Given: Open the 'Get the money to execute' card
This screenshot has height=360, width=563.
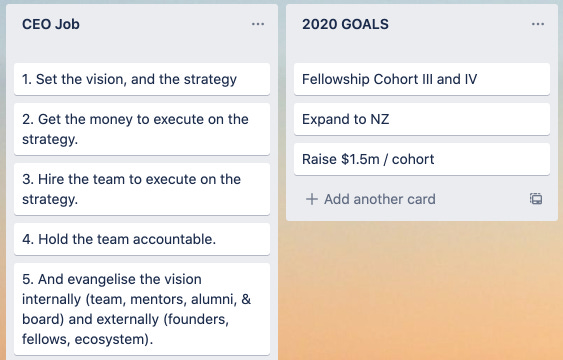Looking at the screenshot, I should tap(142, 129).
